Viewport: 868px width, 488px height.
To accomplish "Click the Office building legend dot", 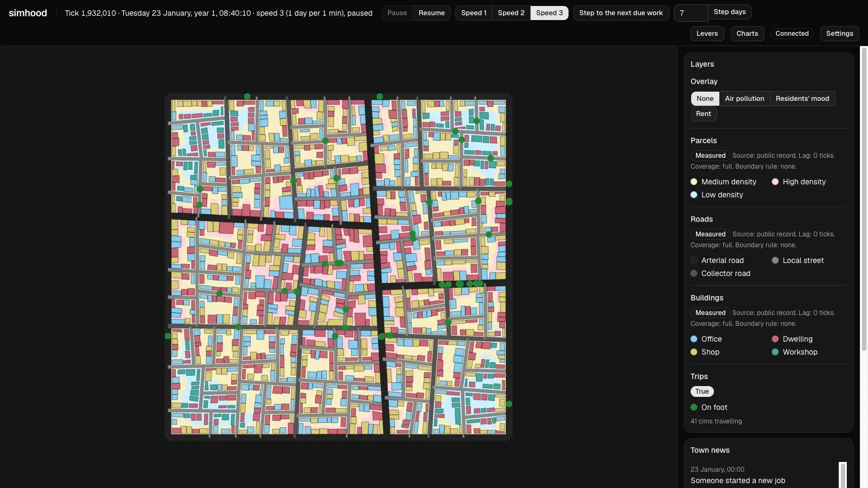I will (x=694, y=339).
